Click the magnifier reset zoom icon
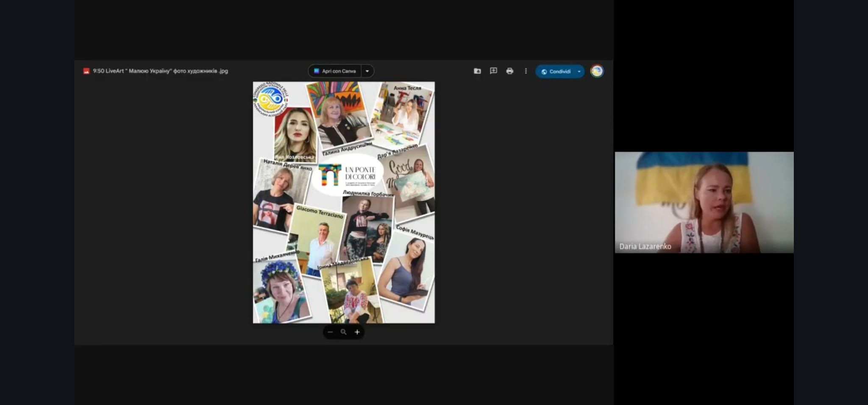The width and height of the screenshot is (868, 405). click(343, 332)
